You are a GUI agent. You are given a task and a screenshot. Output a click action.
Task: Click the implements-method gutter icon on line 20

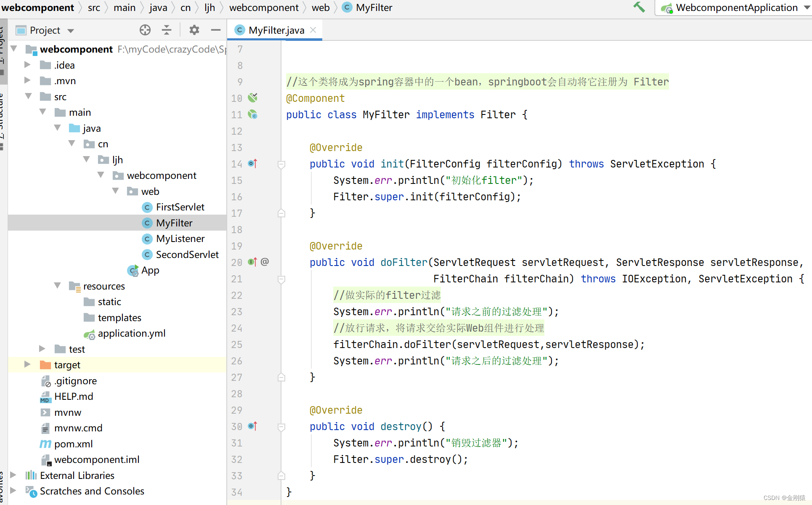252,262
